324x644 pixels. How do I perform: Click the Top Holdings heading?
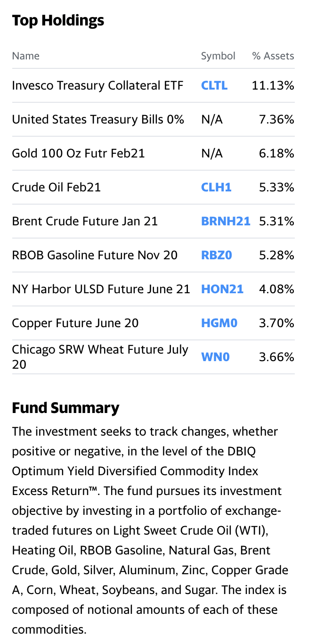[58, 20]
